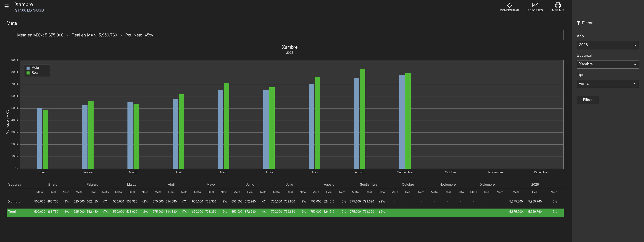The image size is (644, 242).
Task: Click the Septiembre column header in table
Action: [368, 185]
